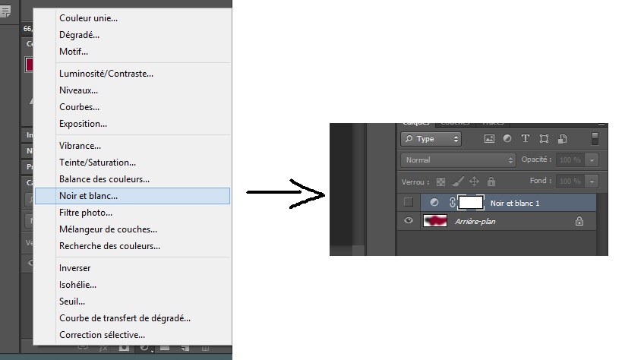The height and width of the screenshot is (360, 644).
Task: Select Teinte/Saturation... menu entry
Action: [x=97, y=163]
